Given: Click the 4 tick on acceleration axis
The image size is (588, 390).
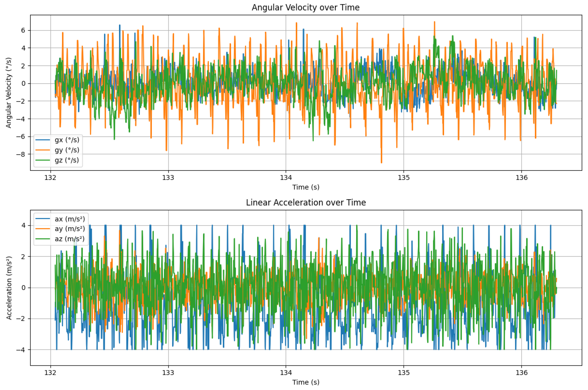Looking at the screenshot, I should tap(23, 225).
